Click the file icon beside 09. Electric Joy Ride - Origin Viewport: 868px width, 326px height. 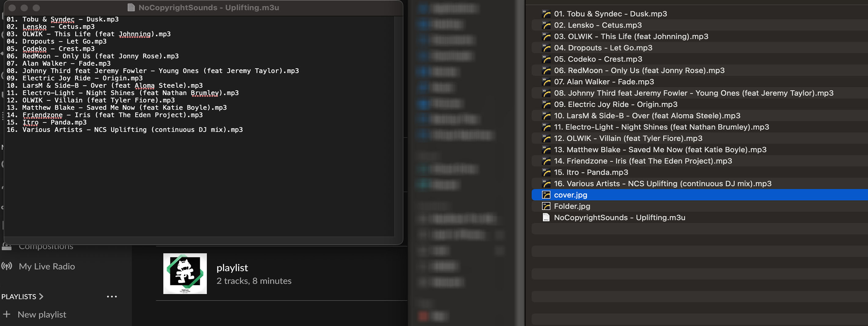click(x=546, y=104)
